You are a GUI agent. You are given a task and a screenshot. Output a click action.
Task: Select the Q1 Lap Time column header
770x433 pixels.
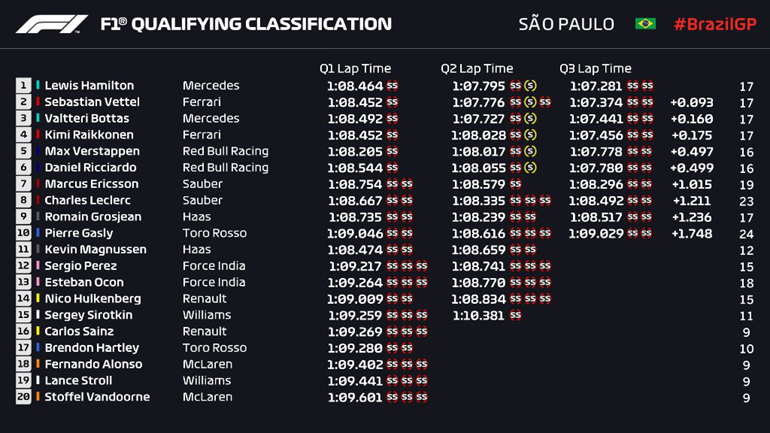coord(355,69)
